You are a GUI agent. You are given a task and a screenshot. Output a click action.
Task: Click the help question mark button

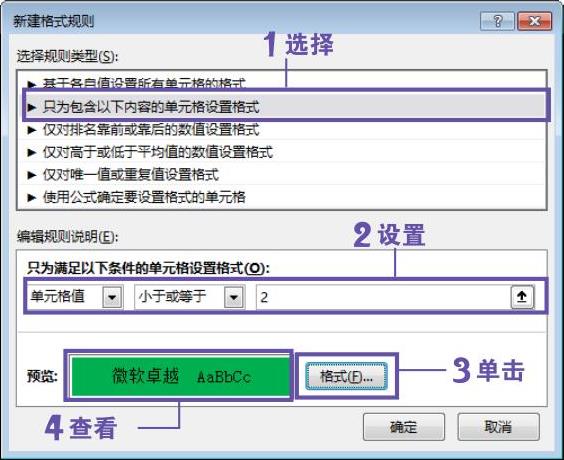(497, 21)
